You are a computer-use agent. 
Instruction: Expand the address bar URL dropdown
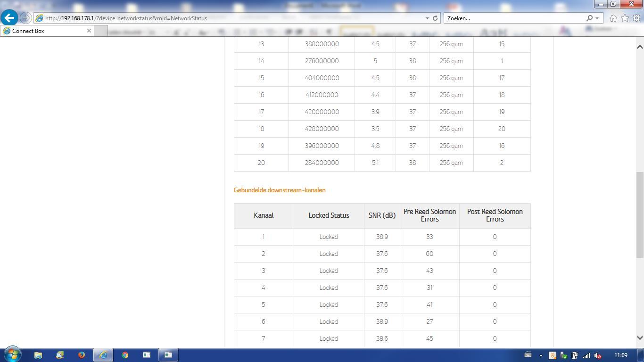coord(427,18)
